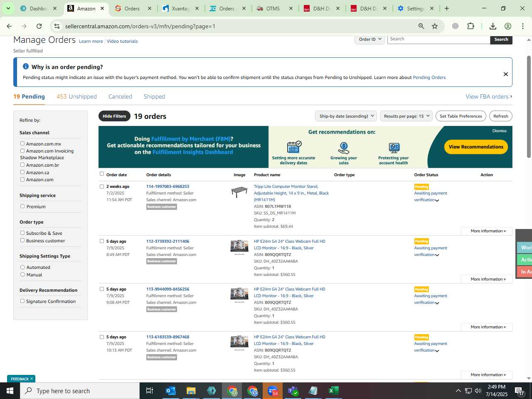Viewport: 532px width, 399px height.
Task: Click the browser back arrow
Action: click(x=9, y=26)
